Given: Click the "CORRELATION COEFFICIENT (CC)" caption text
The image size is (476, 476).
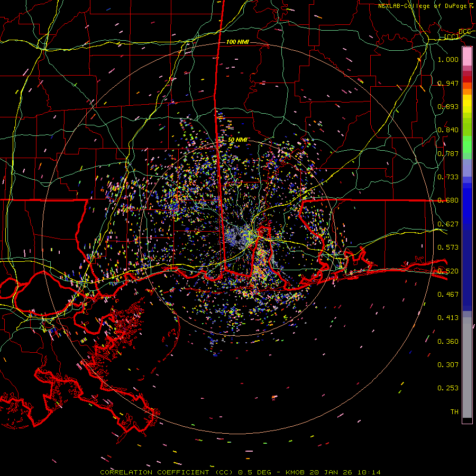Looking at the screenshot, I should pyautogui.click(x=167, y=472).
